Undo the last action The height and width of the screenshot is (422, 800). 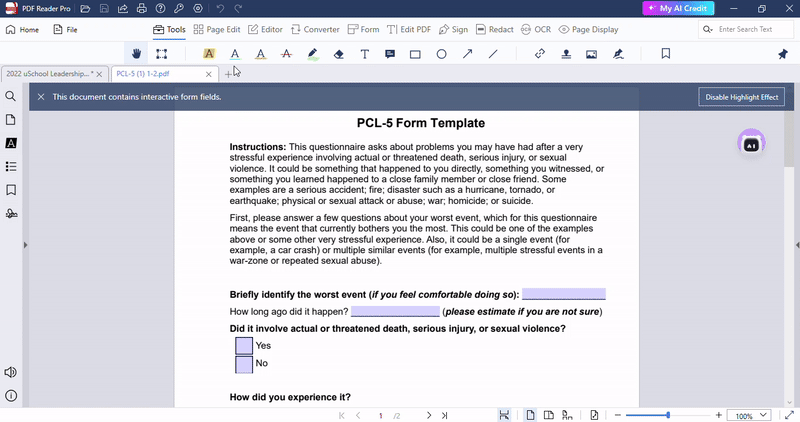tap(220, 9)
